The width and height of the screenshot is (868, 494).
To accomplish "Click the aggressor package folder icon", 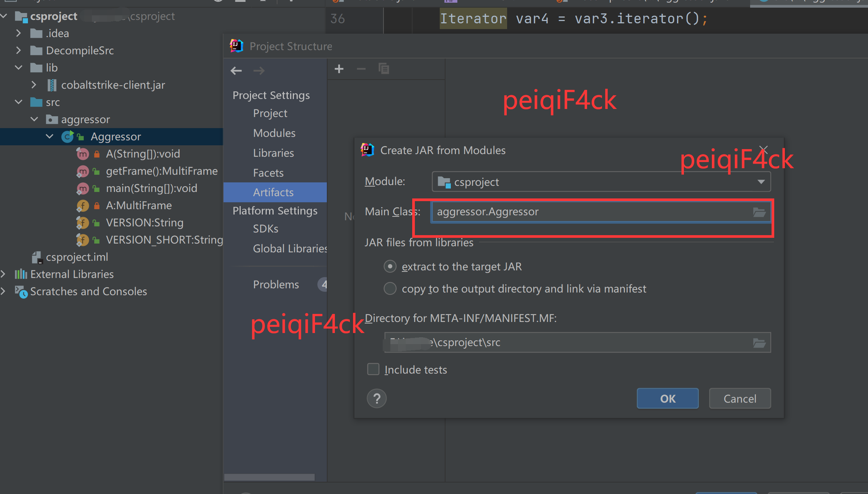I will click(x=52, y=119).
